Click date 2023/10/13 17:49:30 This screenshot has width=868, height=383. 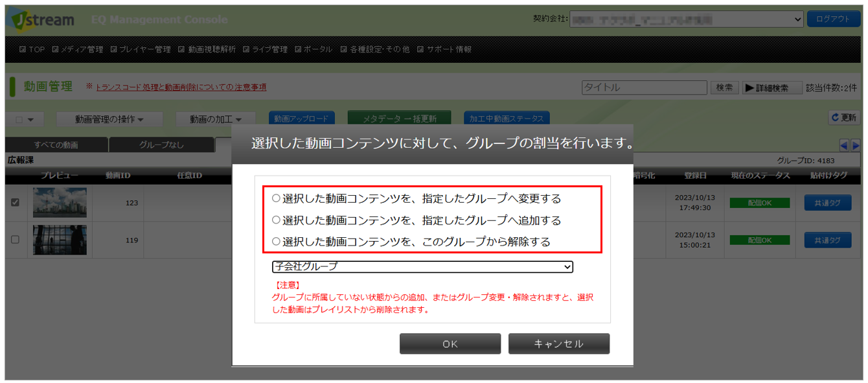click(x=695, y=203)
